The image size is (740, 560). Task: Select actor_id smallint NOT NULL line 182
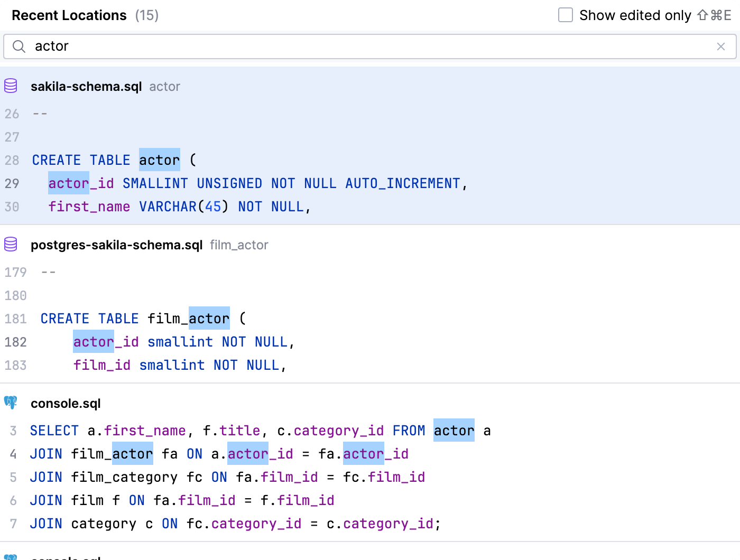coord(183,342)
